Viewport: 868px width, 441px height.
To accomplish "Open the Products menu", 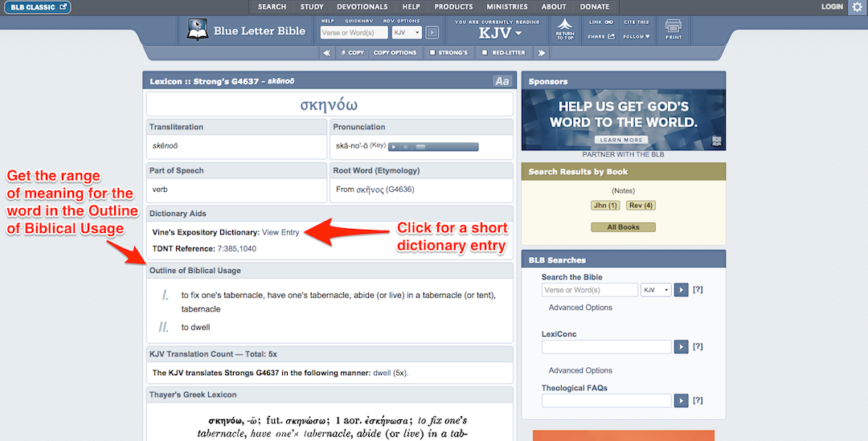I will [x=453, y=6].
